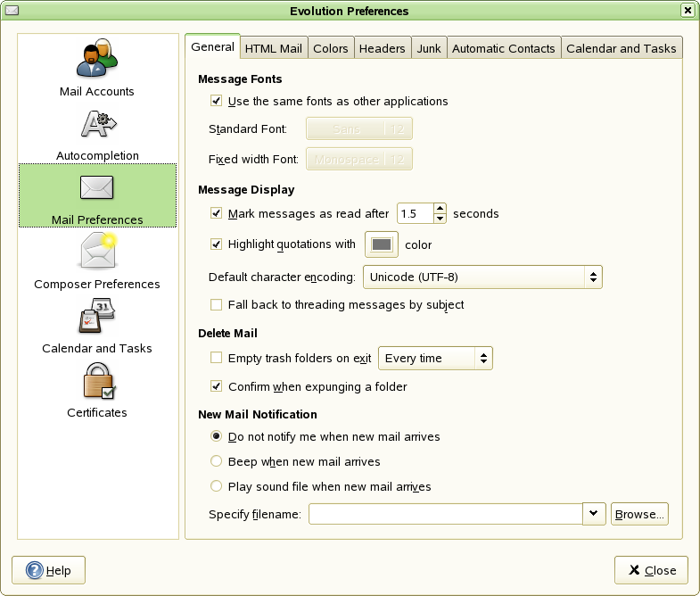Open Composer Preferences icon
Image resolution: width=700 pixels, height=596 pixels.
pos(96,252)
